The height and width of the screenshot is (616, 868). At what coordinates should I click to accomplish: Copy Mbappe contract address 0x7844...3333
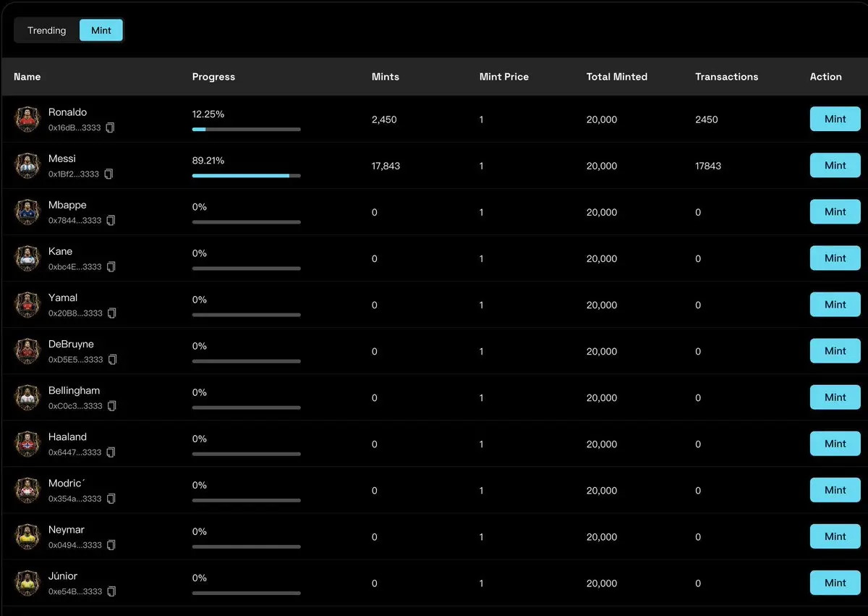tap(111, 220)
